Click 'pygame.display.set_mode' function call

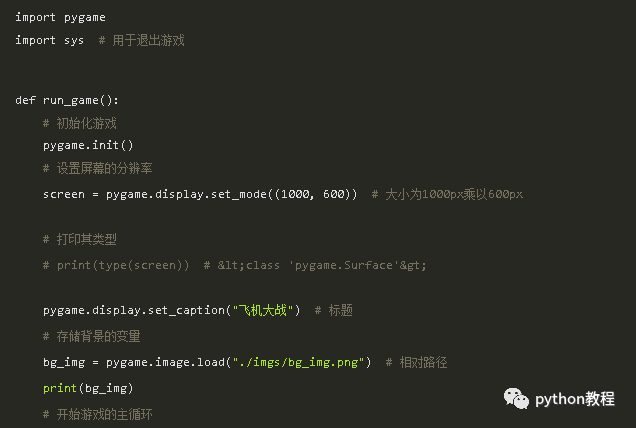tap(186, 194)
